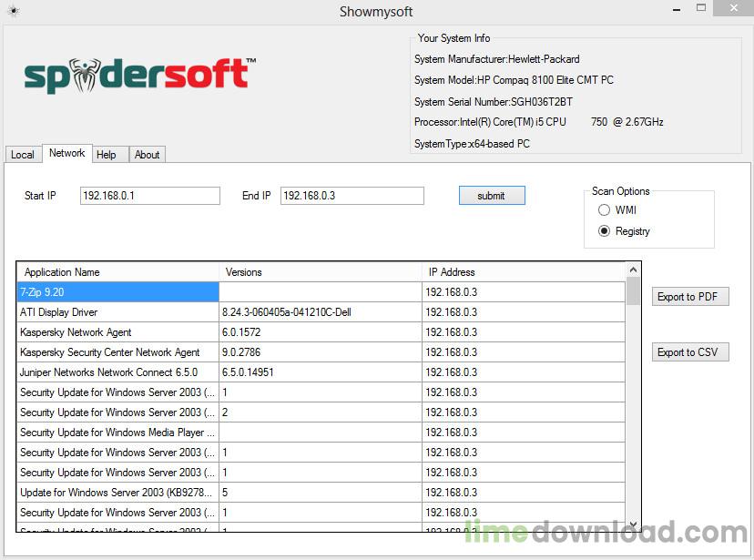The height and width of the screenshot is (560, 754).
Task: Click the table scrollbar down arrow
Action: pyautogui.click(x=633, y=524)
